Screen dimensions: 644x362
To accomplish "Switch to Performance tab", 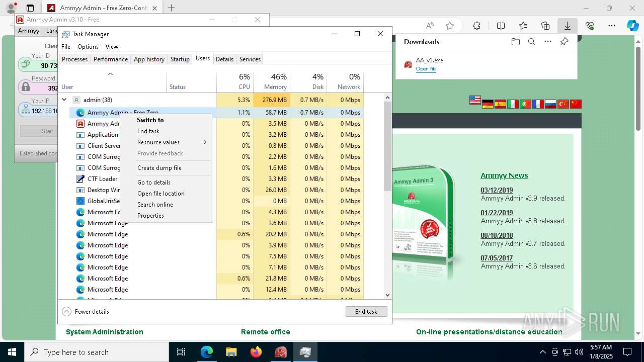I will [111, 59].
